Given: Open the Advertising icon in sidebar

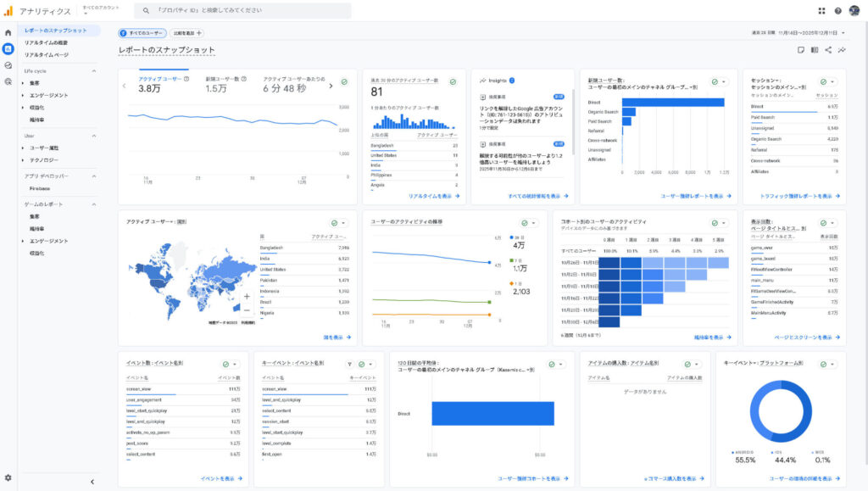Looking at the screenshot, I should point(8,81).
